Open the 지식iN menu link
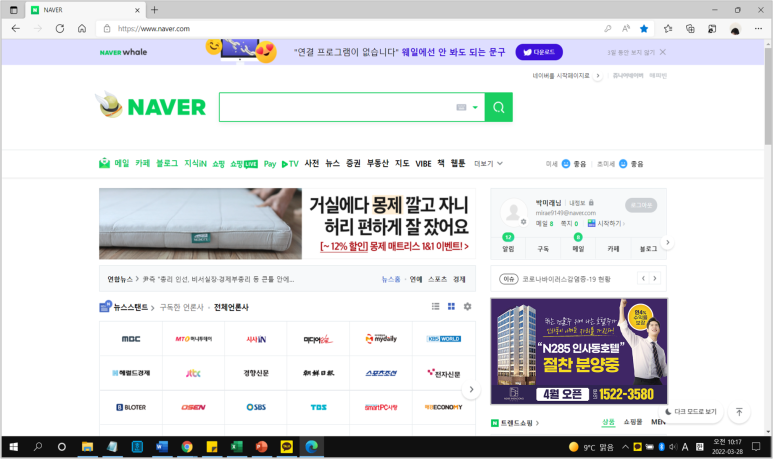This screenshot has height=459, width=773. click(195, 163)
